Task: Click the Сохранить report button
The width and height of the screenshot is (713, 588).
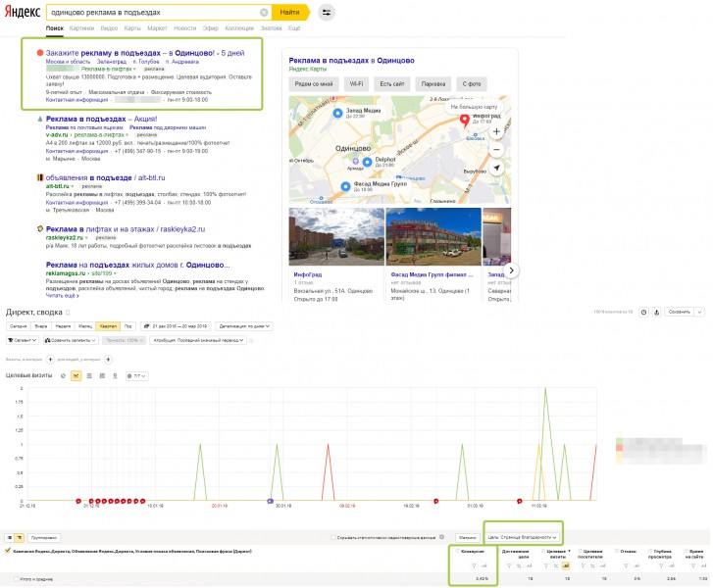Action: 680,313
